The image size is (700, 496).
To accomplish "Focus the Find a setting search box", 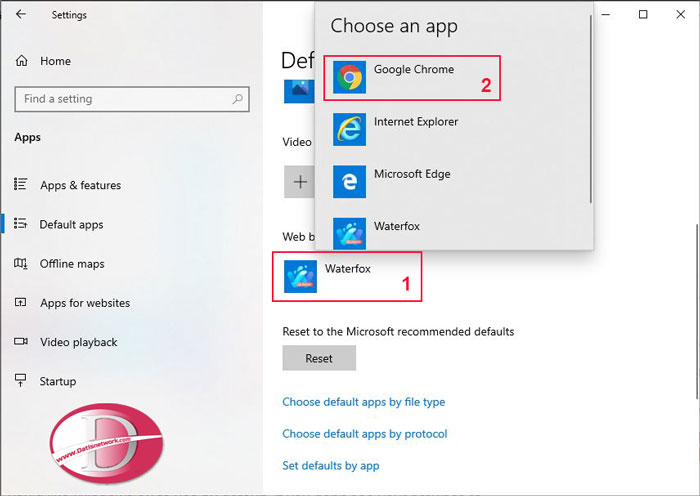I will pos(132,99).
